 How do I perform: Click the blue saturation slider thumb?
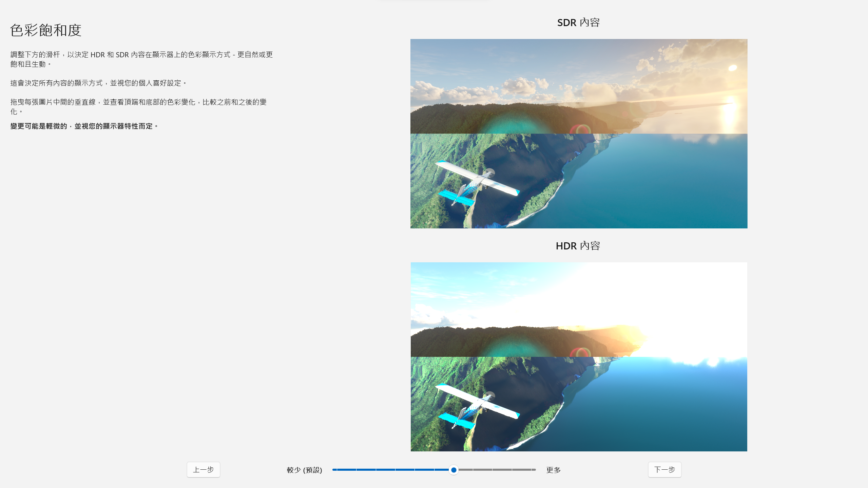454,470
